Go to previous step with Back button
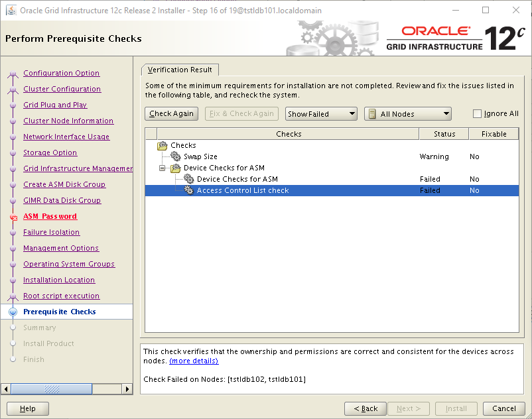Viewport: 532px width, 419px height. [366, 408]
